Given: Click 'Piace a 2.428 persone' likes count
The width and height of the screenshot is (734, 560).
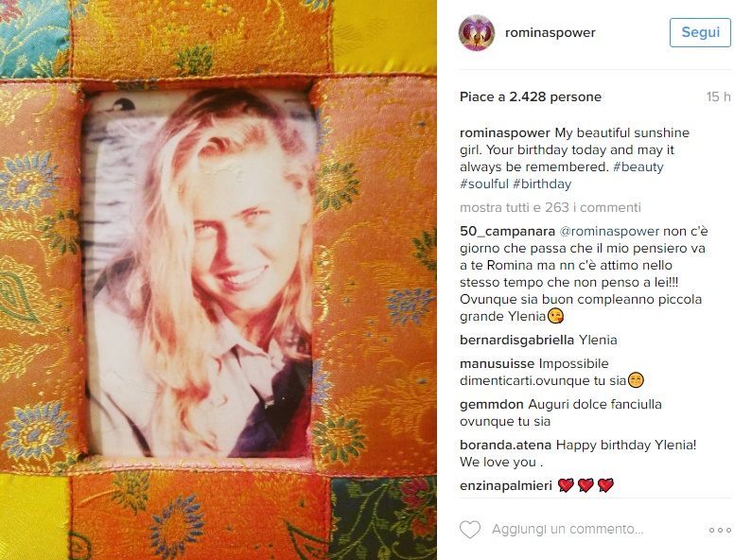Looking at the screenshot, I should tap(531, 96).
